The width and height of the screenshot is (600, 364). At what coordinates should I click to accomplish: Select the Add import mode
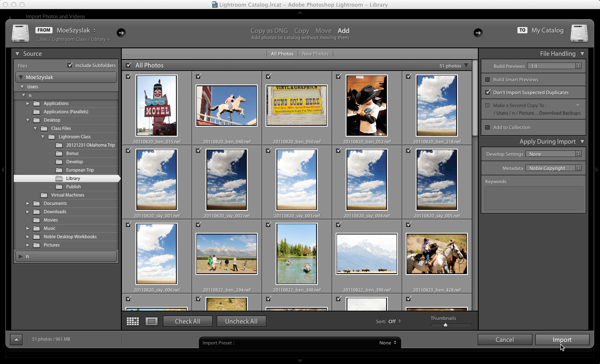(343, 30)
